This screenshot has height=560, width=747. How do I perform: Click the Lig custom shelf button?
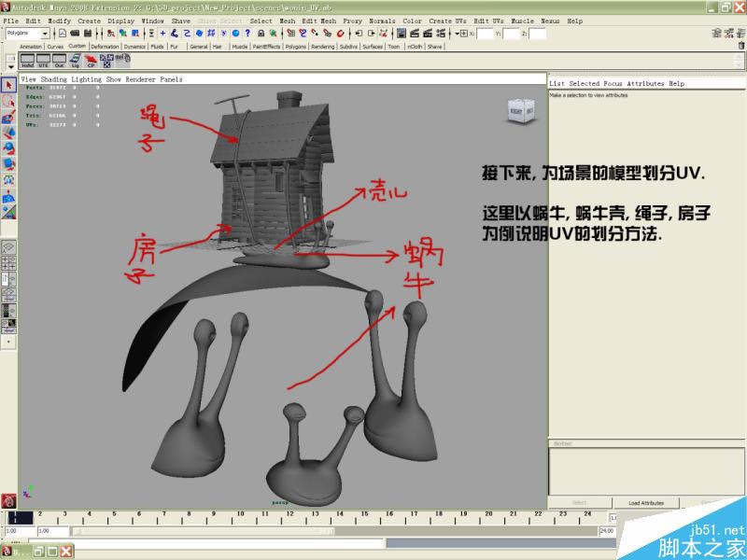point(76,61)
